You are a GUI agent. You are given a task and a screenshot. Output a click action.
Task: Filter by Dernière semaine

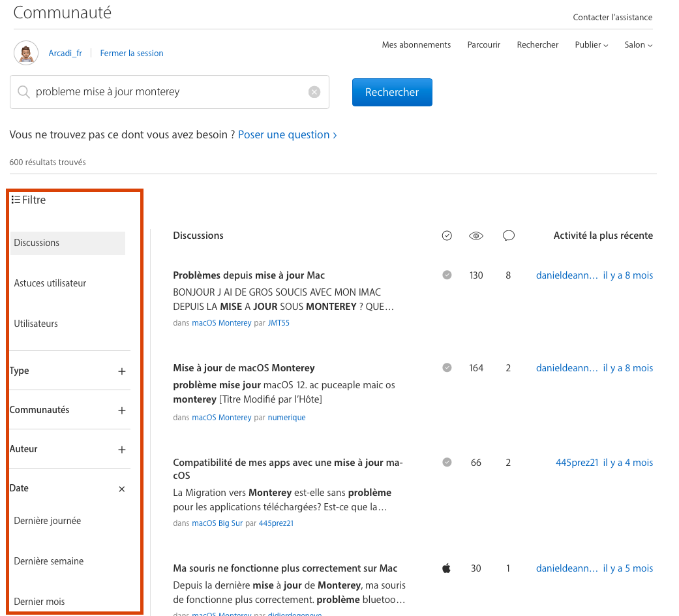coord(48,561)
